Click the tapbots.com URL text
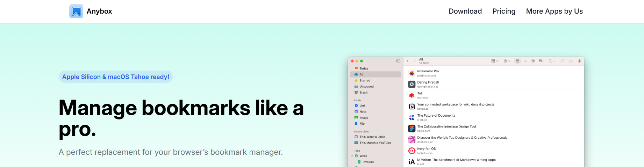 [425, 153]
